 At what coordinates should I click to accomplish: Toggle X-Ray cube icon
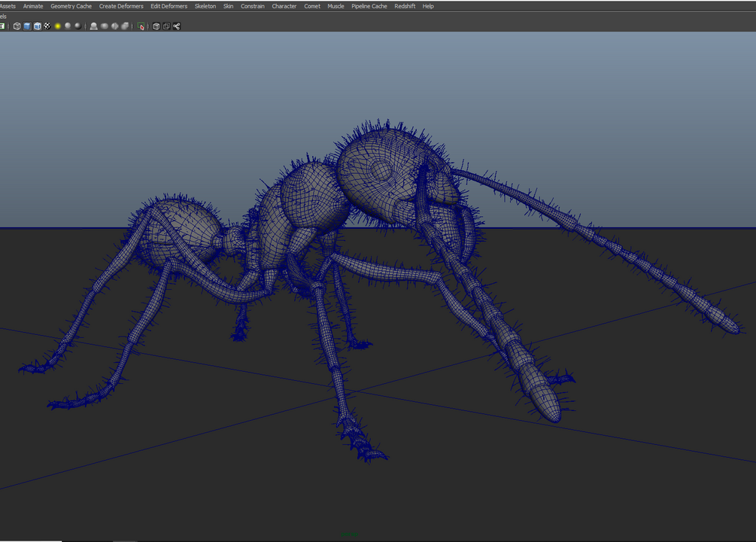[156, 26]
